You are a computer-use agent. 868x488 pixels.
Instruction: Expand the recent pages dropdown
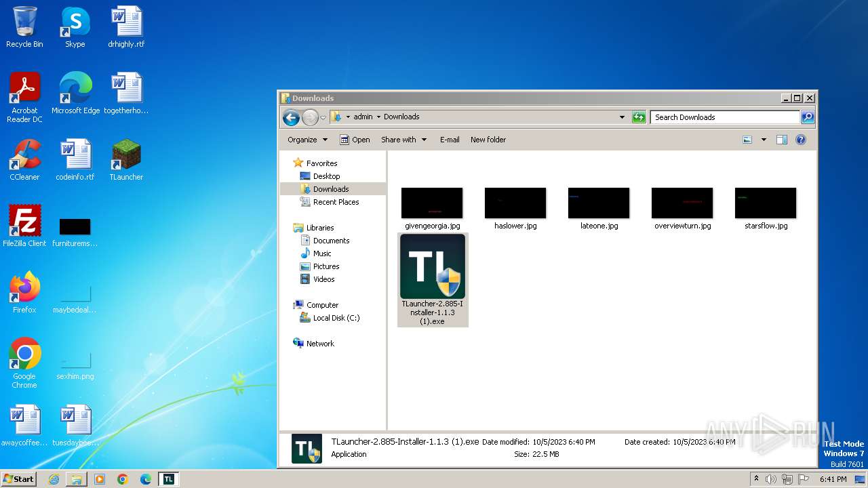pyautogui.click(x=323, y=117)
